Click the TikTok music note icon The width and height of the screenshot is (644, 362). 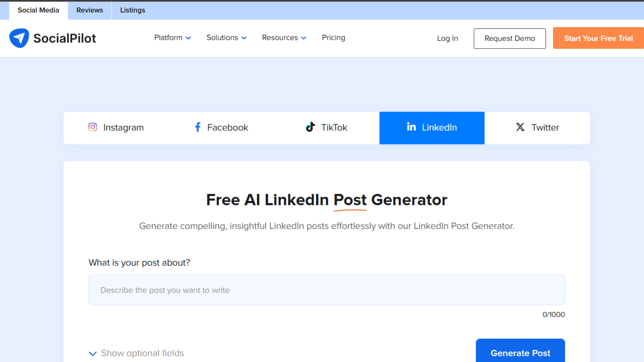tap(310, 127)
